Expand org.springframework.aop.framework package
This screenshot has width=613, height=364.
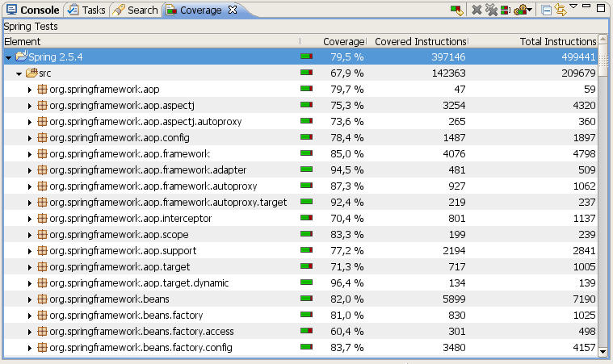pyautogui.click(x=30, y=154)
